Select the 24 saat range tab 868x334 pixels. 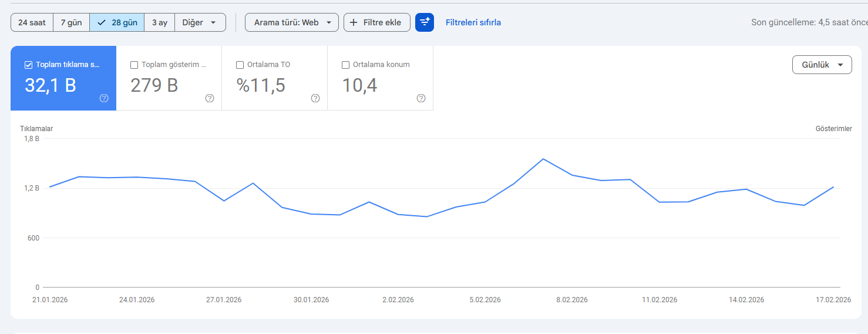32,22
